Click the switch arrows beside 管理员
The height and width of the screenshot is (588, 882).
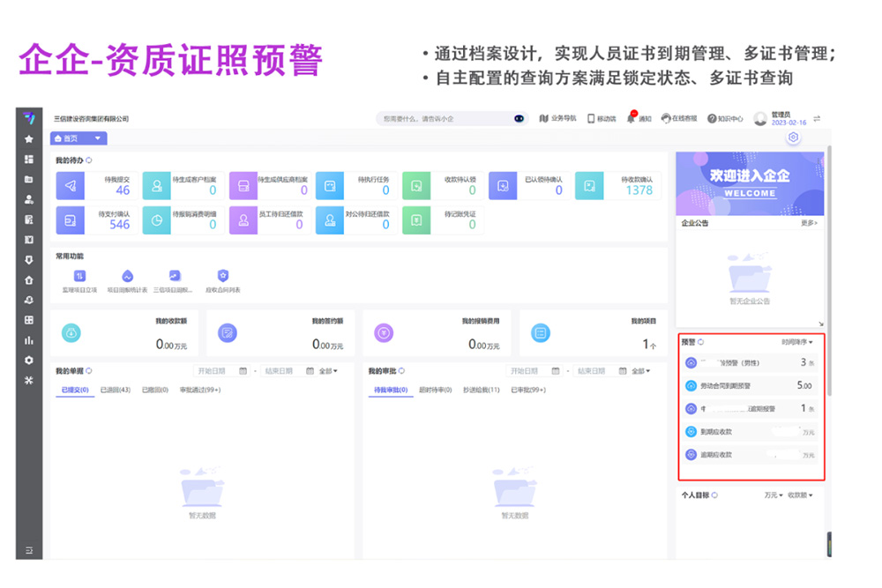(817, 118)
